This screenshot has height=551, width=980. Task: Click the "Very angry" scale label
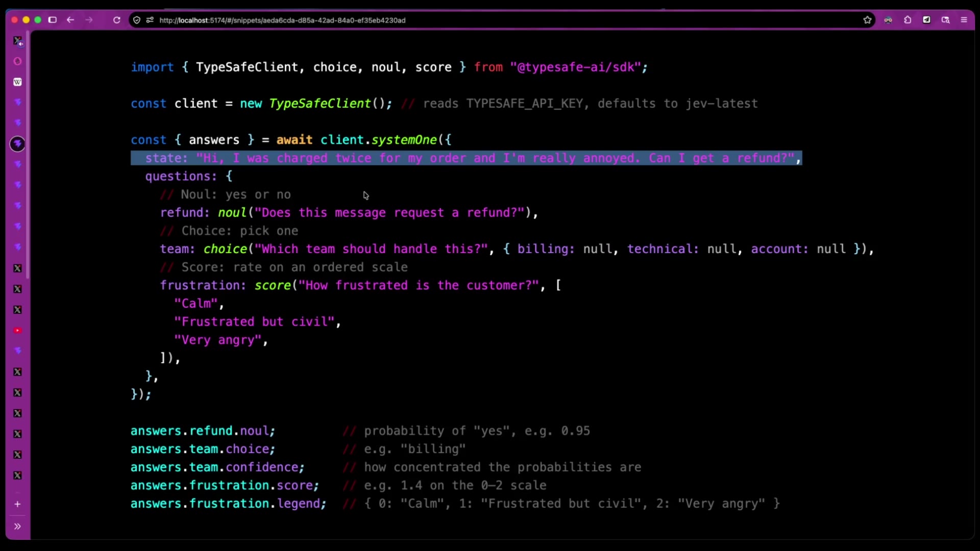pos(218,340)
